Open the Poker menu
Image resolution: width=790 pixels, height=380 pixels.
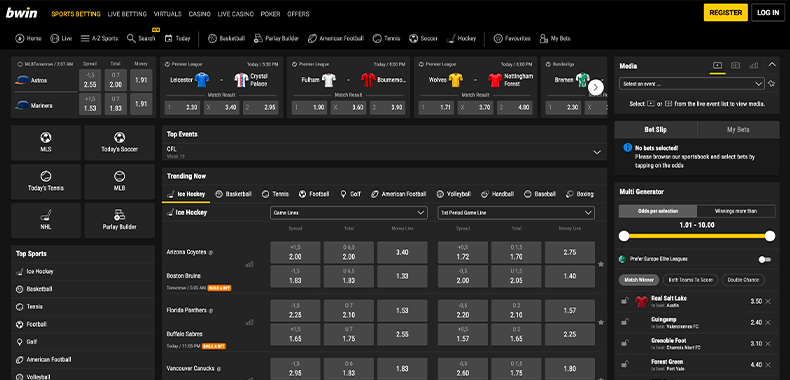[271, 14]
